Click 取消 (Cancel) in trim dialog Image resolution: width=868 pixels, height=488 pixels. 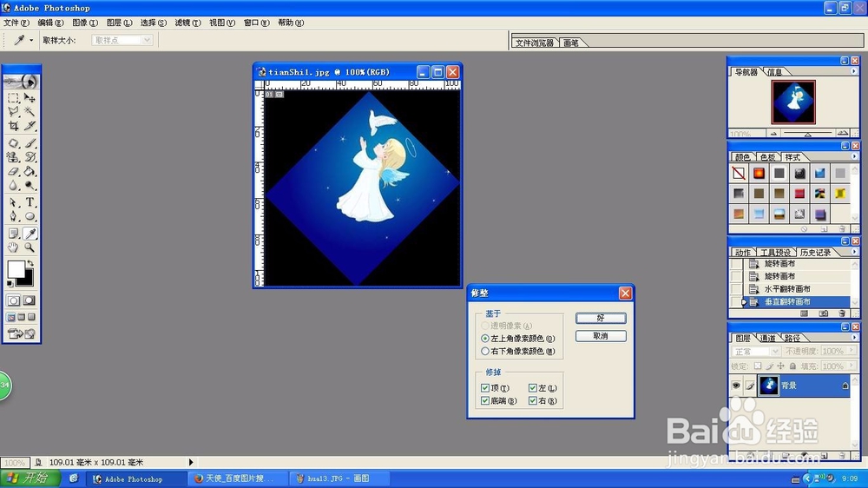tap(601, 336)
